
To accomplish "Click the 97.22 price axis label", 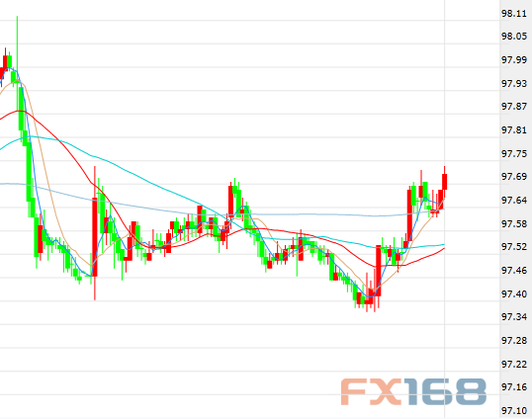I will (x=514, y=364).
